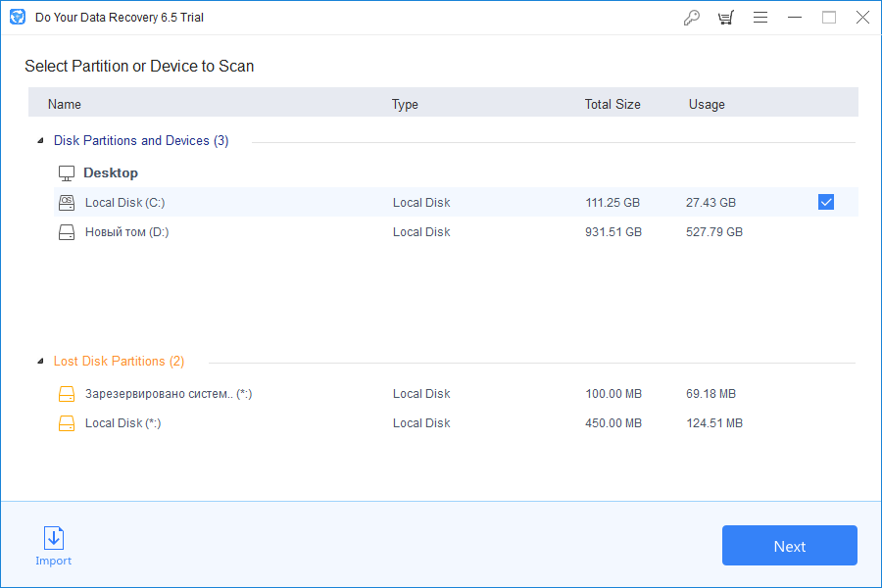Click the Total Size column header
The image size is (882, 588).
pyautogui.click(x=612, y=103)
